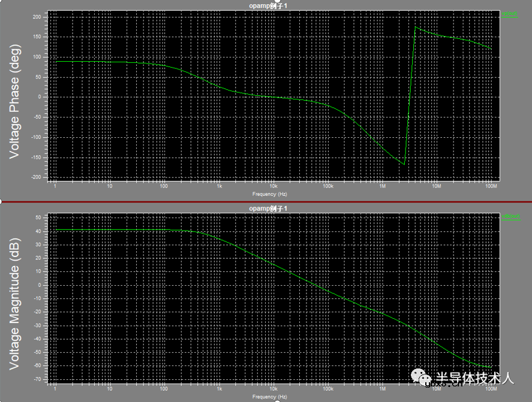Viewport: 532px width, 402px height.
Task: Select the vp(out) legend entry
Action: pyautogui.click(x=509, y=13)
